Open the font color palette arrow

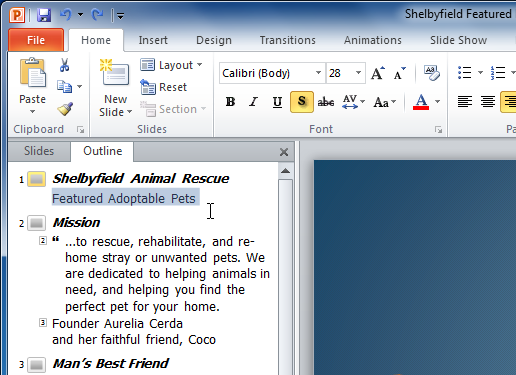coord(437,102)
